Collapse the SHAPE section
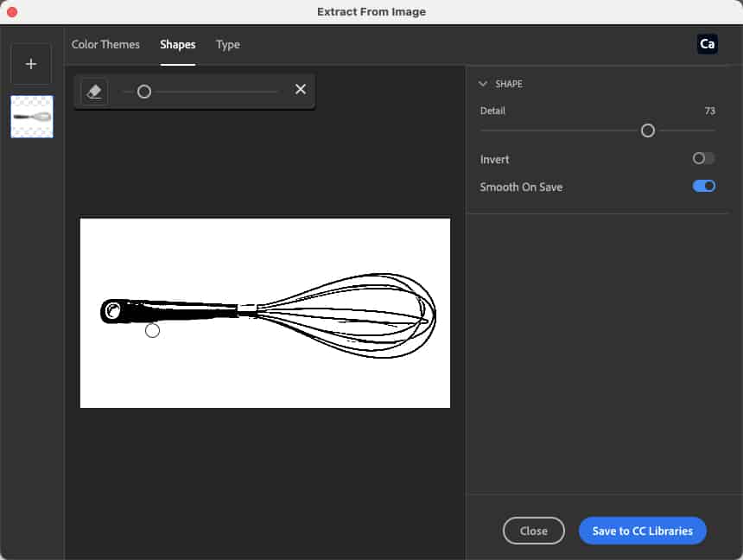This screenshot has height=560, width=743. 483,84
